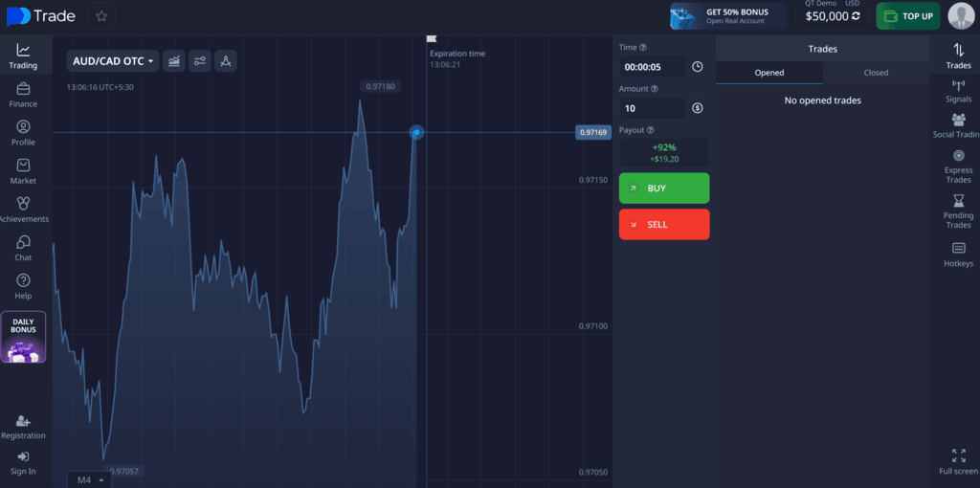
Task: Open the Get 50% Bonus banner
Action: [728, 16]
